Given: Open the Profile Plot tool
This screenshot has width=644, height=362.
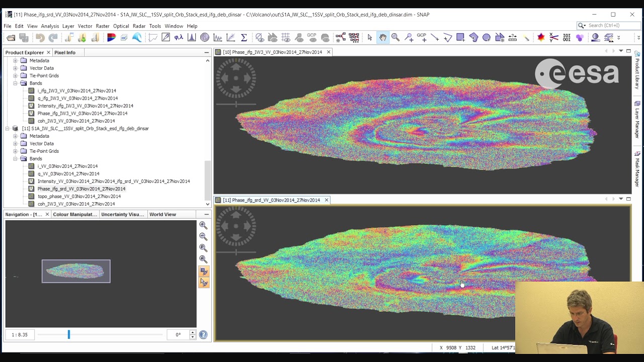Looking at the screenshot, I should (218, 38).
